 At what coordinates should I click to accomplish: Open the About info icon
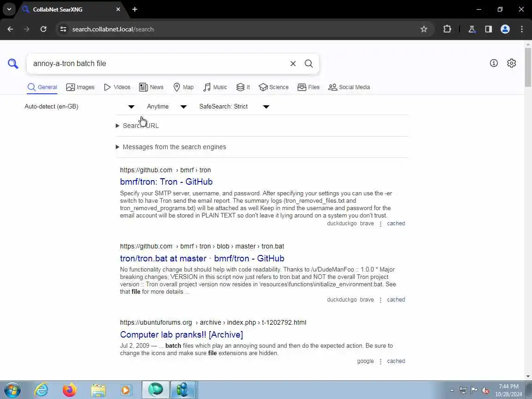(x=494, y=63)
